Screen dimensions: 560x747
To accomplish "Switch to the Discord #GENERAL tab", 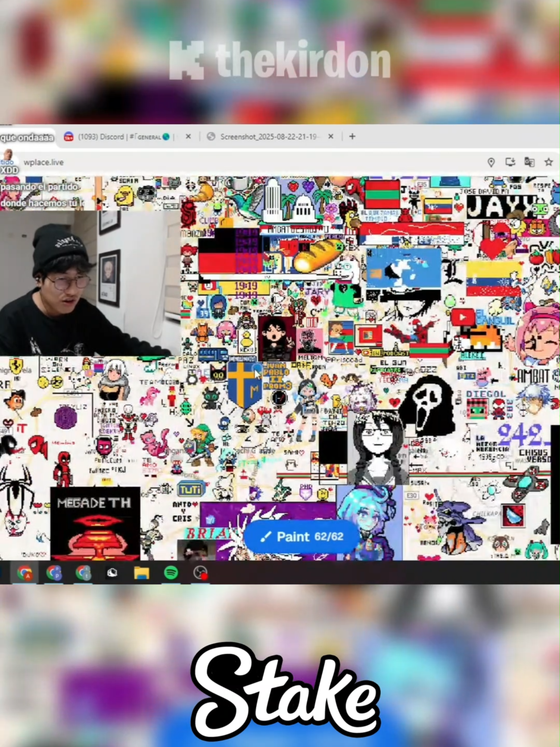I will pos(119,137).
